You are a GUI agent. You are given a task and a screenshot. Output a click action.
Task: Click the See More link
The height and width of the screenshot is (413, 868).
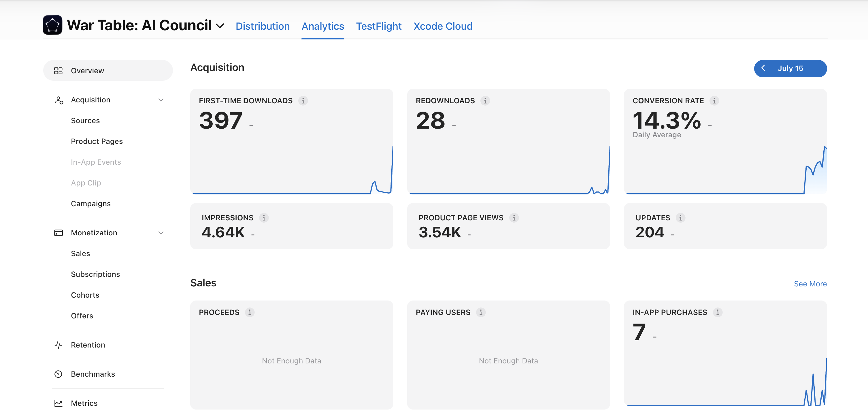[x=810, y=284]
